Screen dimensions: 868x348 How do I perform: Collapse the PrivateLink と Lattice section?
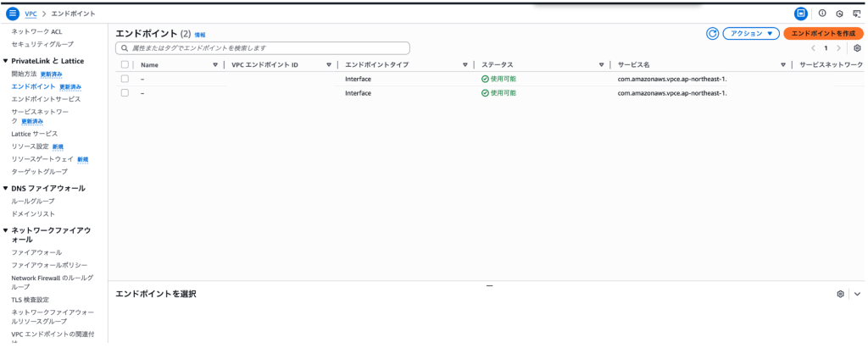[x=6, y=61]
